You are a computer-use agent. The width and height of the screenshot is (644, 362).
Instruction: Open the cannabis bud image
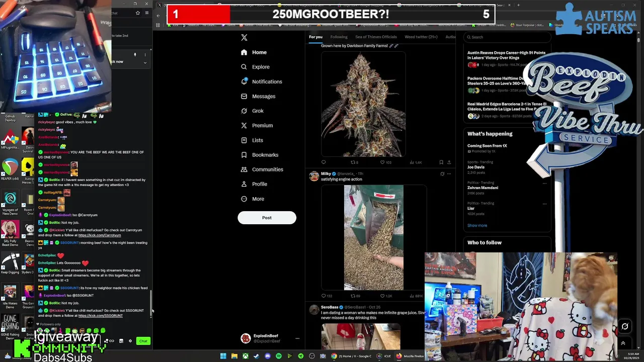[363, 104]
